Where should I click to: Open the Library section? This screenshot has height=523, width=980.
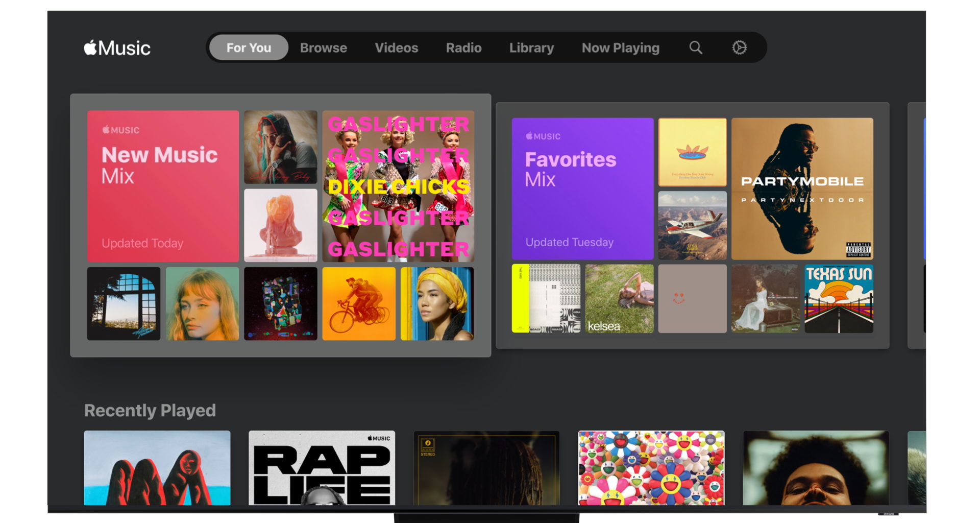[531, 47]
